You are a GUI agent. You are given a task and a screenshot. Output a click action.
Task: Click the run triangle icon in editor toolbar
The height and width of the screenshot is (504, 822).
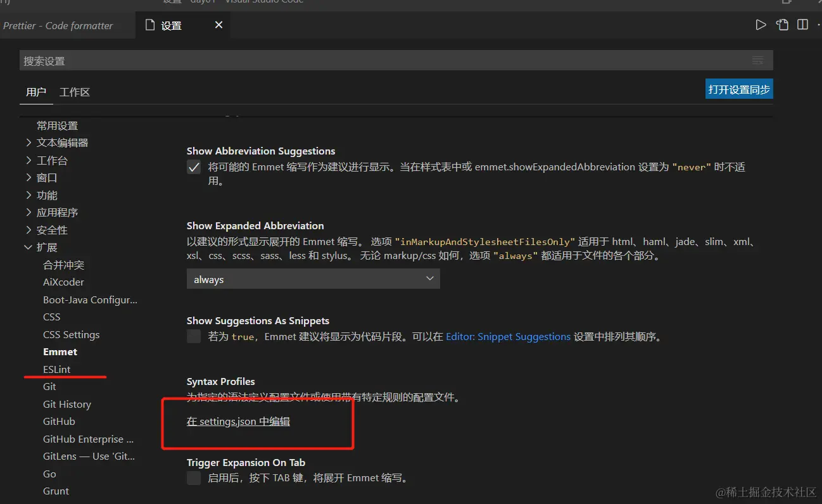pyautogui.click(x=761, y=25)
